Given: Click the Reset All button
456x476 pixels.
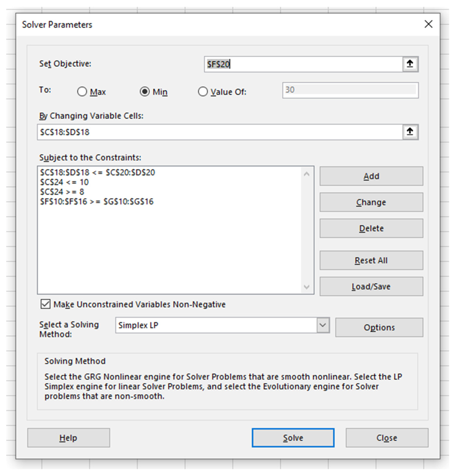Looking at the screenshot, I should (x=371, y=260).
